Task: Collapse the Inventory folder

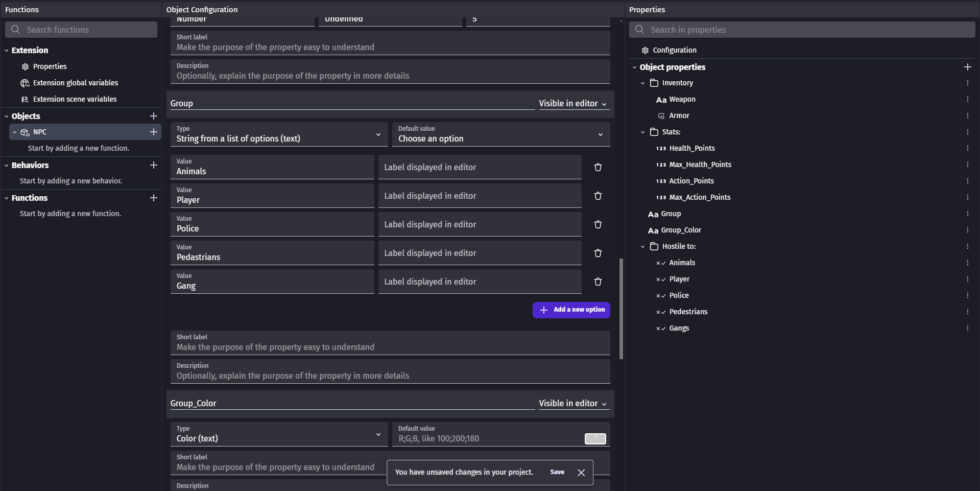Action: pos(643,83)
